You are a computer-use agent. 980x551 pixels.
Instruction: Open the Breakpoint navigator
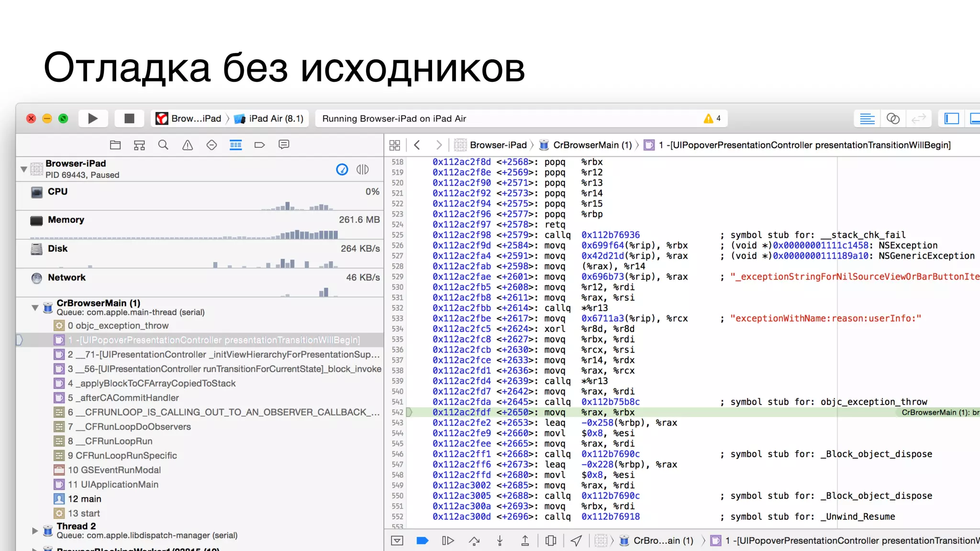point(260,145)
